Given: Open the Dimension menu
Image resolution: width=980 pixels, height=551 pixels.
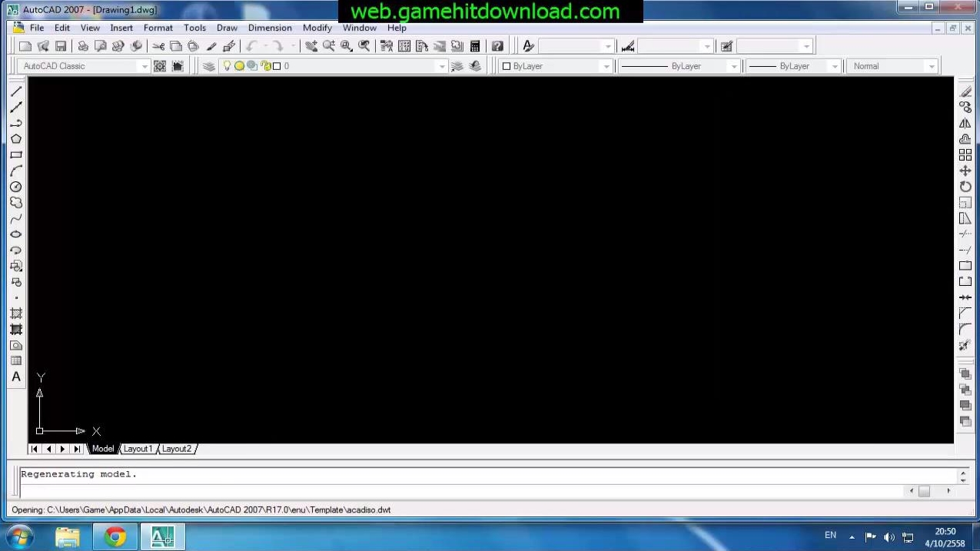Looking at the screenshot, I should click(270, 28).
